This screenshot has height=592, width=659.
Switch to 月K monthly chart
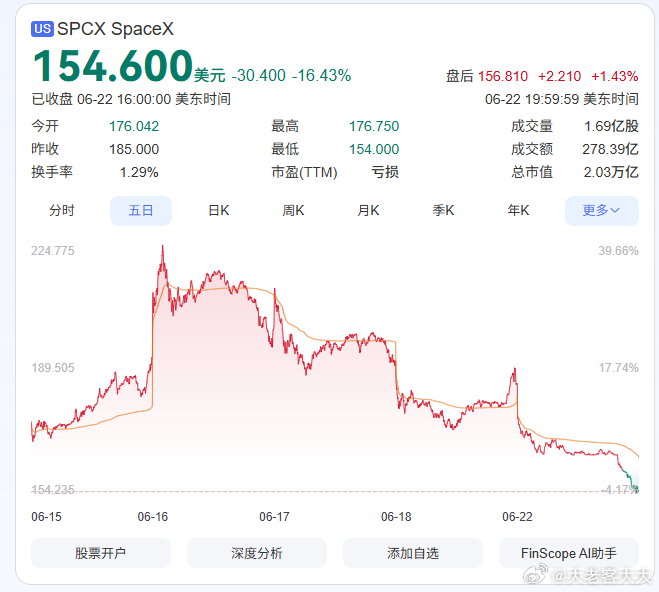(368, 210)
